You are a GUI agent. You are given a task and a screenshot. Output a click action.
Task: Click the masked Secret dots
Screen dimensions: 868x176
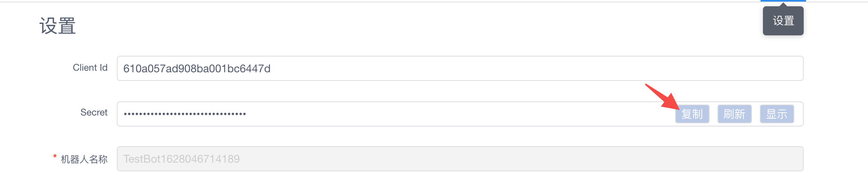coord(185,114)
